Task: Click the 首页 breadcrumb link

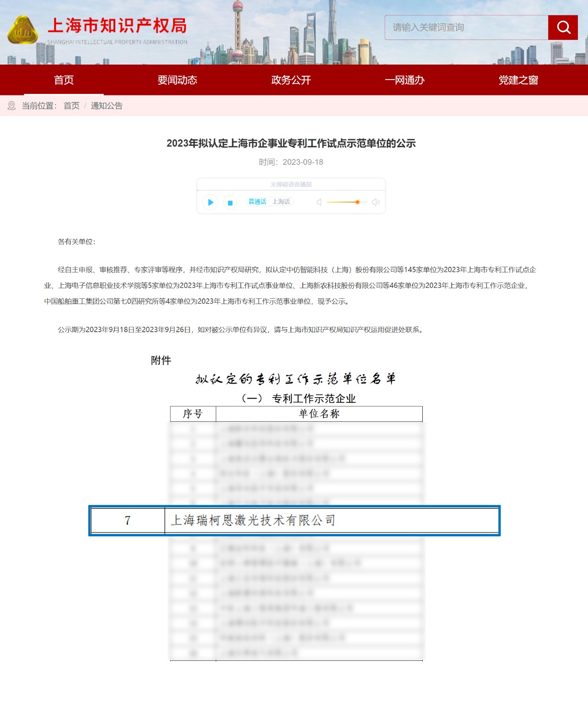Action: (x=71, y=106)
